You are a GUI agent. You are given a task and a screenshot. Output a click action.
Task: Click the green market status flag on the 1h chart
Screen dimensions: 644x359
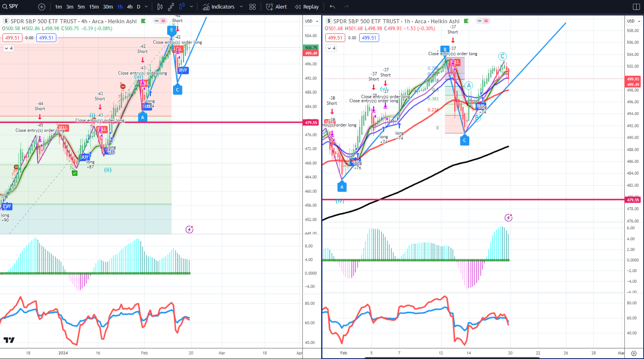pos(466,21)
